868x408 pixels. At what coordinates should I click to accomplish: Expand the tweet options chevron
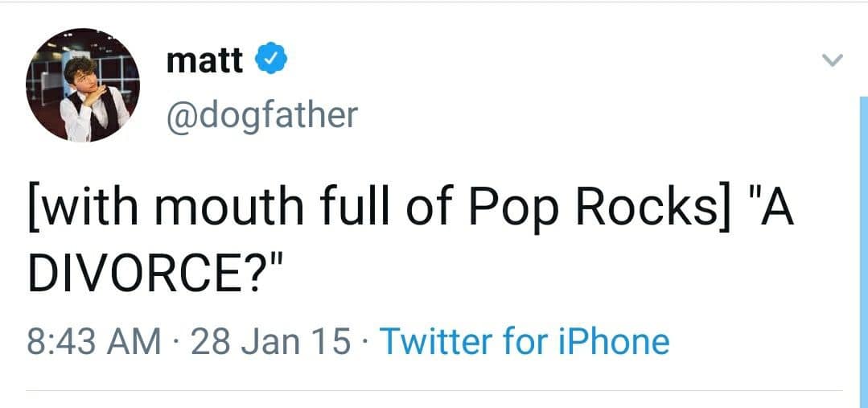point(833,61)
